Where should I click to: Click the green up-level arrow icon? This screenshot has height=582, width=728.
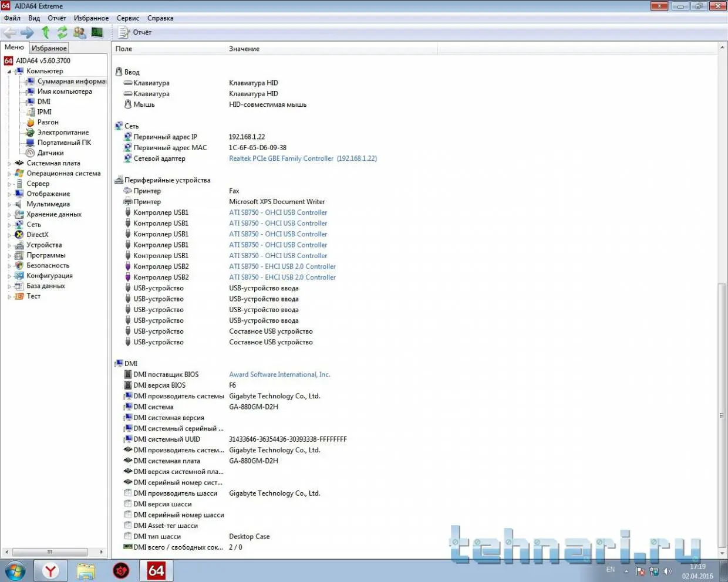46,33
